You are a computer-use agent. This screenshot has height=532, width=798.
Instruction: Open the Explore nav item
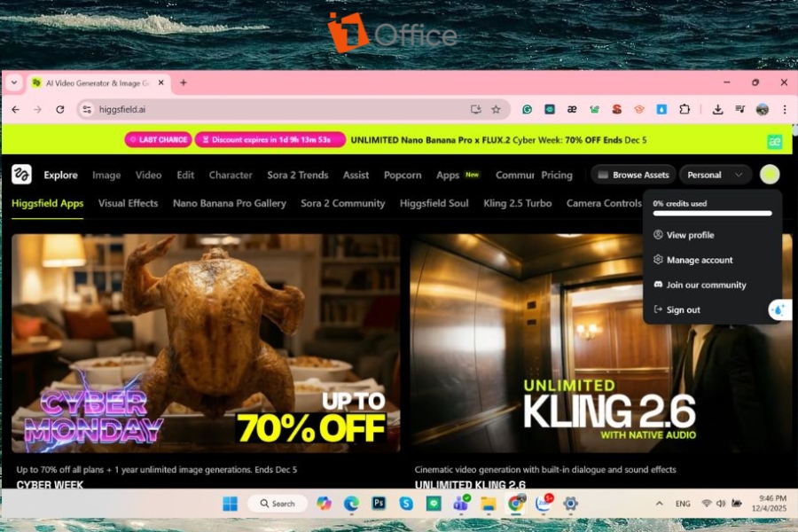coord(60,176)
